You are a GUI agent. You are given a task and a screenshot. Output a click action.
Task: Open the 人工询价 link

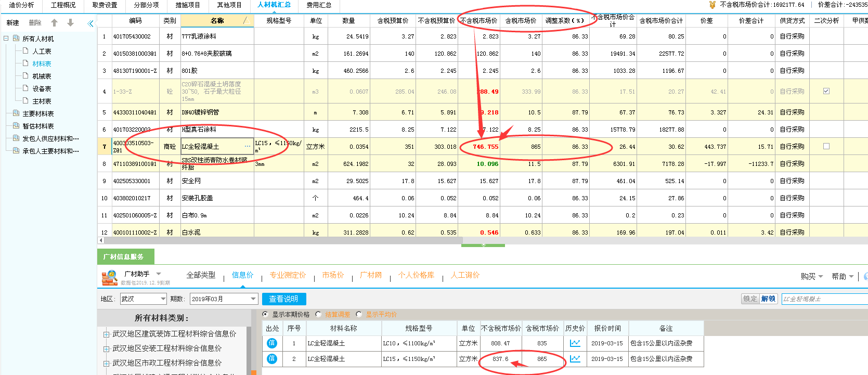pyautogui.click(x=465, y=275)
